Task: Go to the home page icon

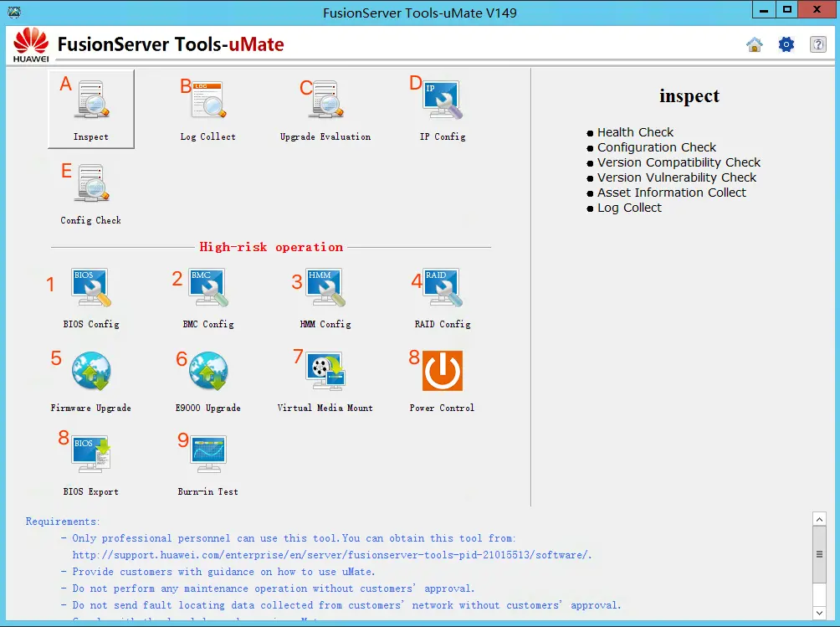Action: tap(755, 44)
